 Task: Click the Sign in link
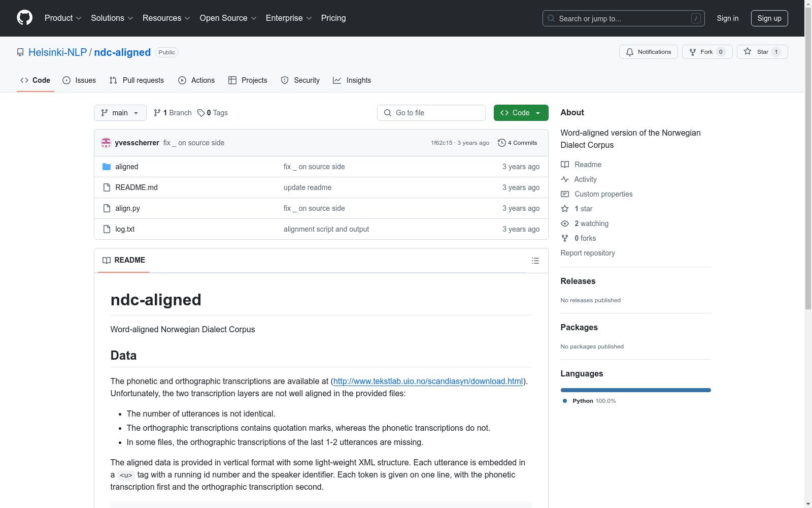click(728, 18)
